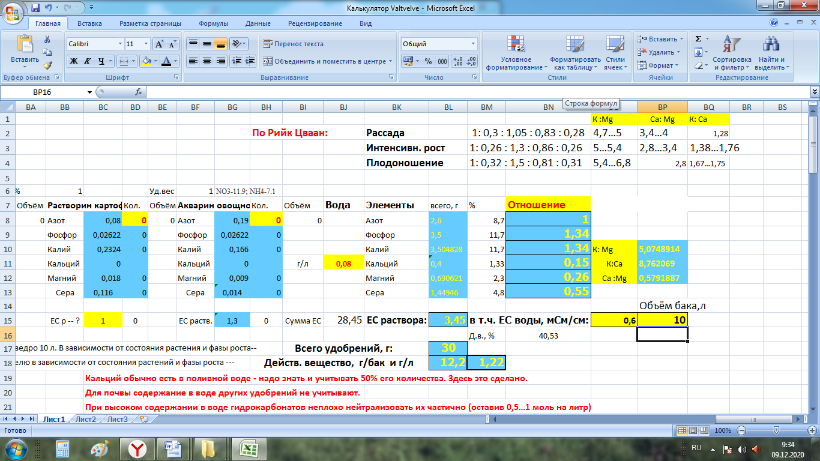Click Вставить in the Ячейки group

click(660, 39)
